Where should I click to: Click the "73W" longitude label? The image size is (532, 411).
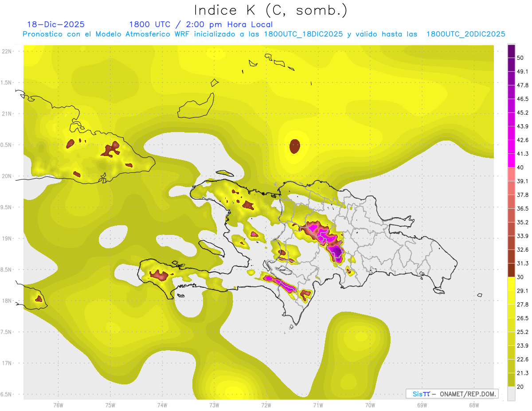point(214,405)
